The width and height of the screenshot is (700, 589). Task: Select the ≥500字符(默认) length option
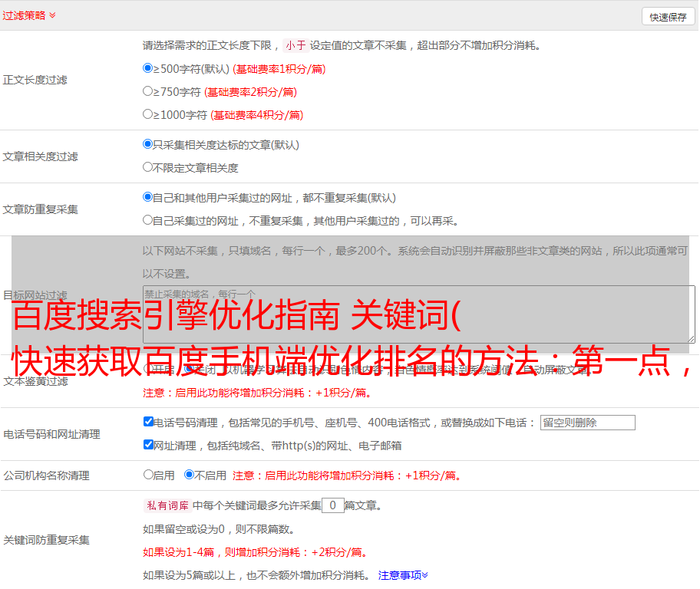tap(147, 68)
